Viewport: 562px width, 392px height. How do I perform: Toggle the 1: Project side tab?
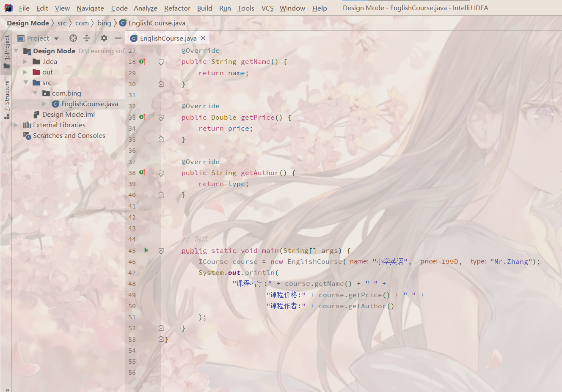click(x=7, y=52)
